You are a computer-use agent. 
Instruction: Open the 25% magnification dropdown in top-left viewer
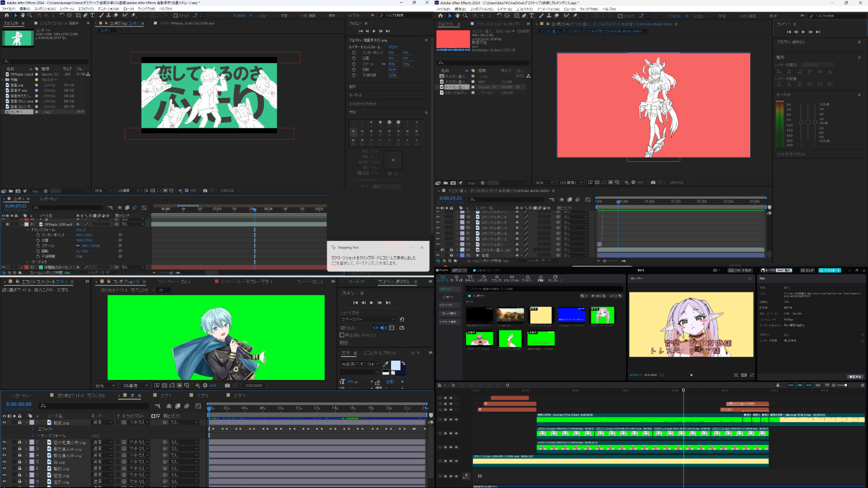[x=104, y=191]
